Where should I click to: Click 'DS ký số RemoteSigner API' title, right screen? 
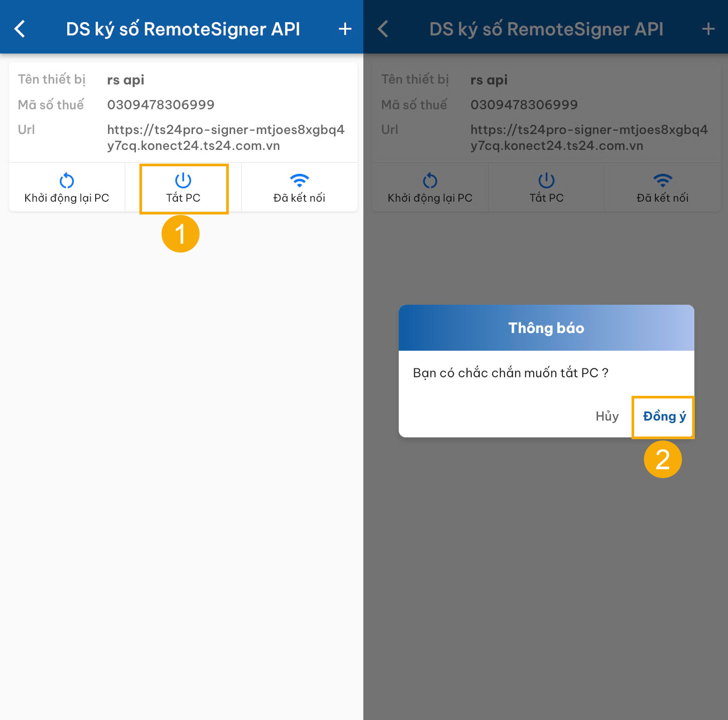(x=546, y=29)
